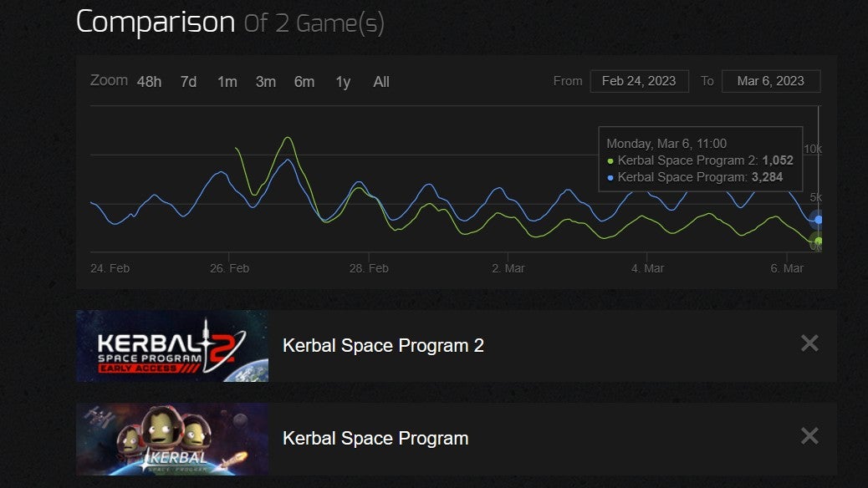Screen dimensions: 868x488
Task: Open the To date field showing Mar 6, 2023
Action: point(770,80)
